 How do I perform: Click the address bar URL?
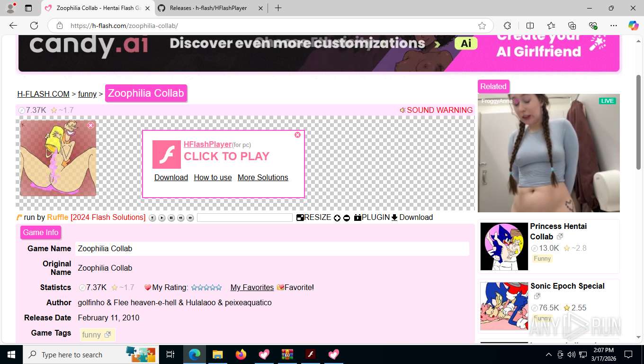pos(124,26)
